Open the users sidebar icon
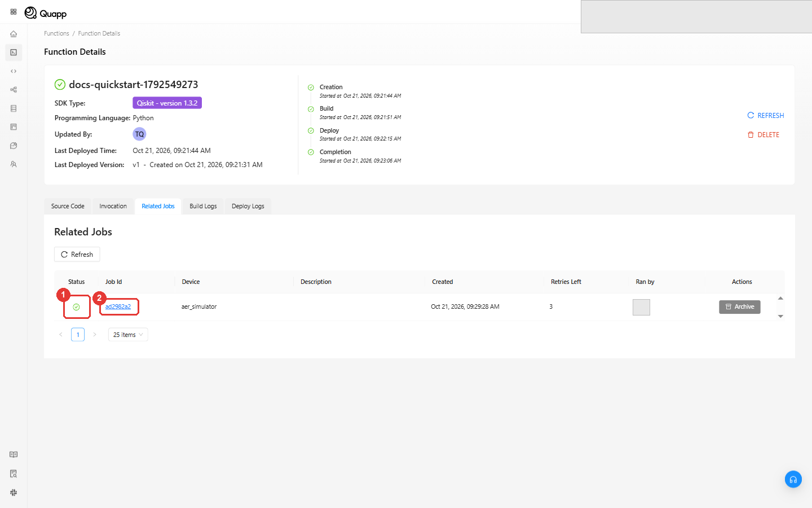The image size is (812, 508). (x=14, y=164)
